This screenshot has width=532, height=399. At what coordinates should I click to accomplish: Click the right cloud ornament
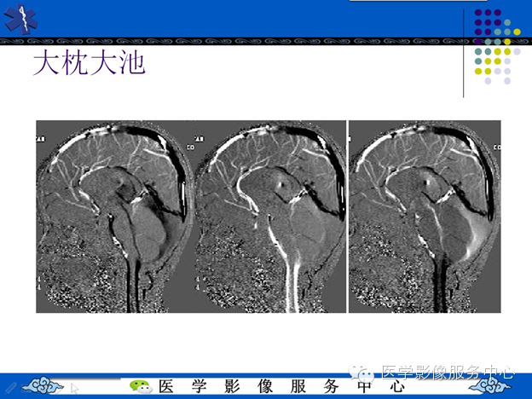(x=490, y=385)
